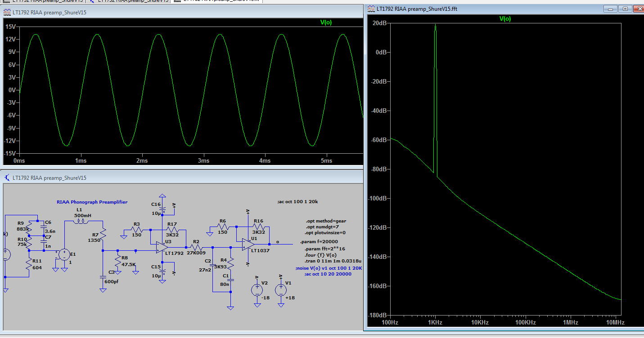Click the 47.5K resistor value

point(128,264)
